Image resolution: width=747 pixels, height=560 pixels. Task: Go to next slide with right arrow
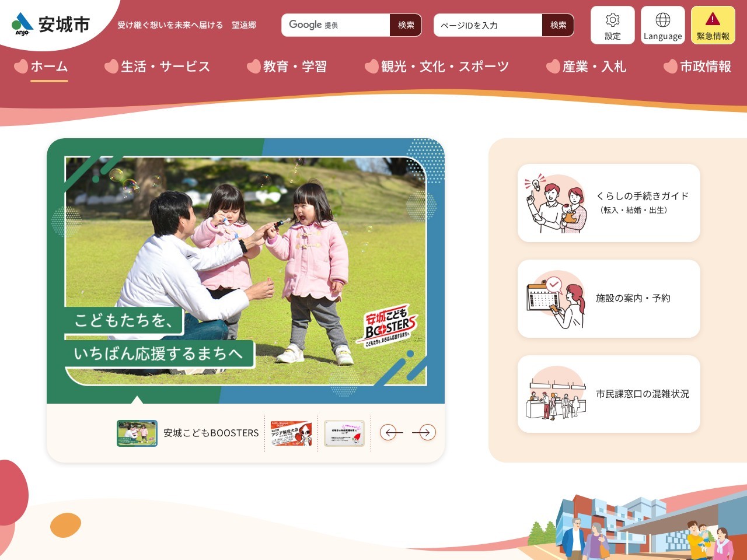[424, 432]
